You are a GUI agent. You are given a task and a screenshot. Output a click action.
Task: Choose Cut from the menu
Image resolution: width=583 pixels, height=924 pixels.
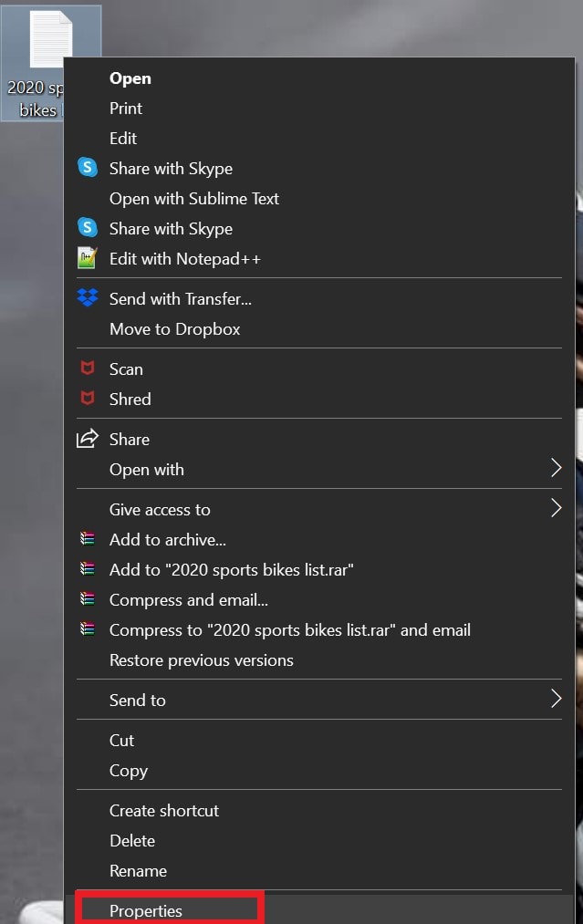click(x=122, y=740)
